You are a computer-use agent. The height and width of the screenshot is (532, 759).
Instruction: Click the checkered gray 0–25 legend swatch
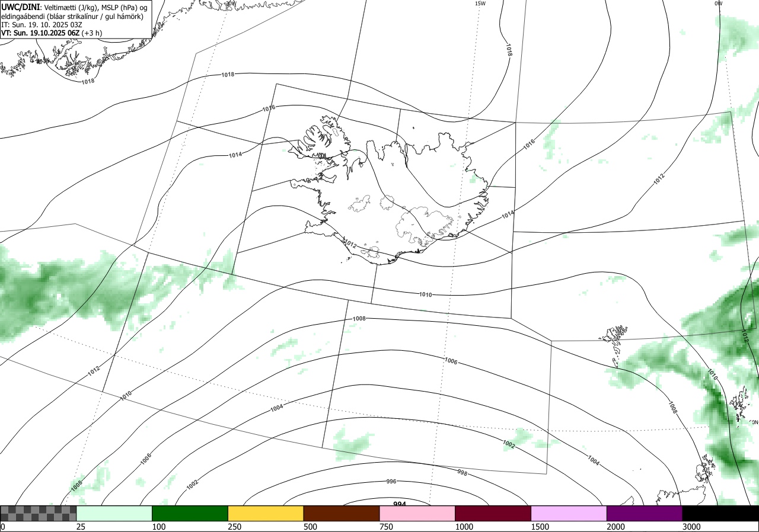point(39,513)
